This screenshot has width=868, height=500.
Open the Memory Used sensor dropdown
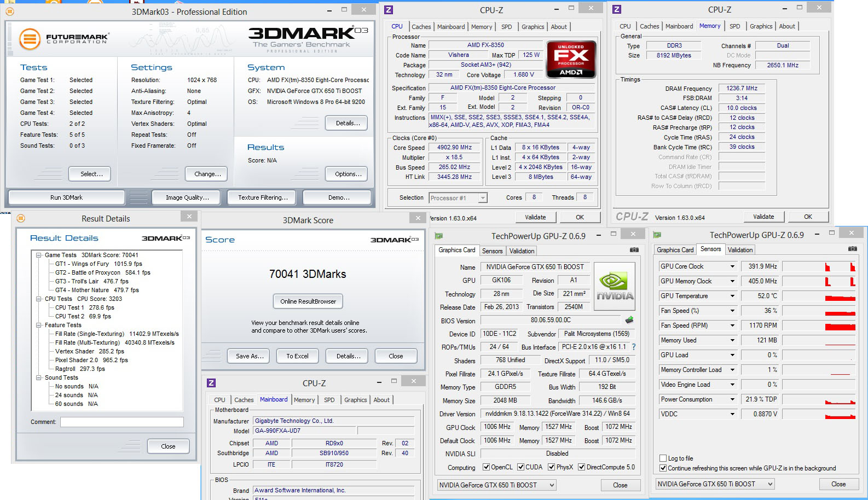tap(732, 340)
